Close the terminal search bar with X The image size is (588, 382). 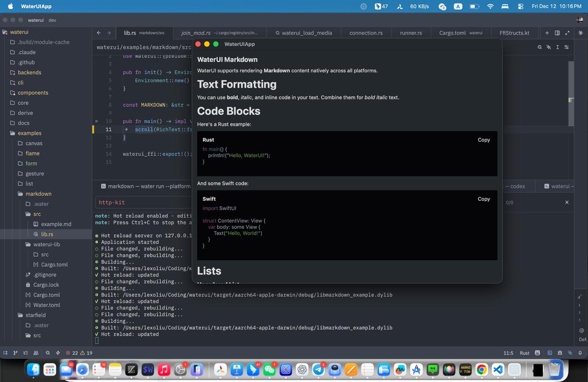point(567,202)
